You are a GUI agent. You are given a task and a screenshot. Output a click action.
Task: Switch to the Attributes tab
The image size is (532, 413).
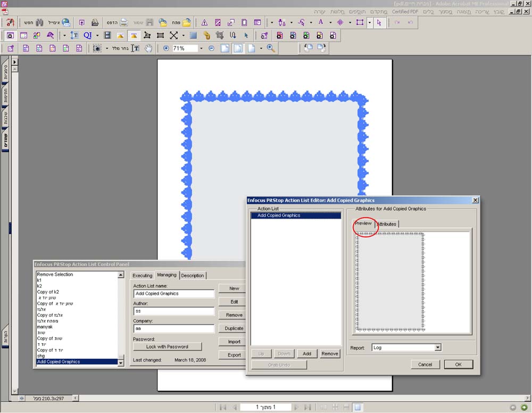387,224
